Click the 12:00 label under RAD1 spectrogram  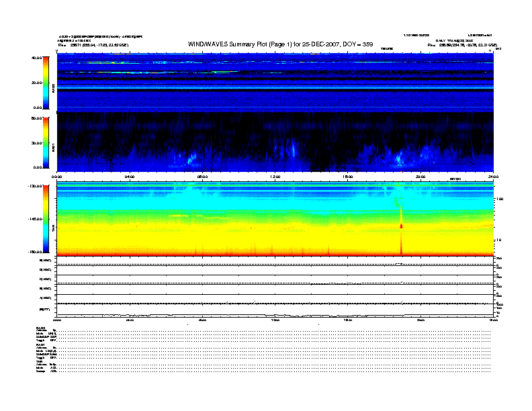275,177
